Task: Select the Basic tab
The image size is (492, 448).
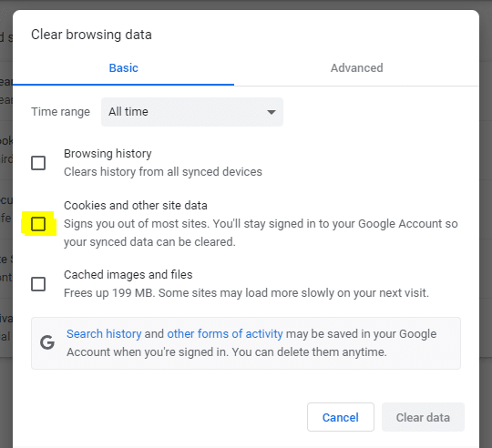Action: tap(123, 68)
